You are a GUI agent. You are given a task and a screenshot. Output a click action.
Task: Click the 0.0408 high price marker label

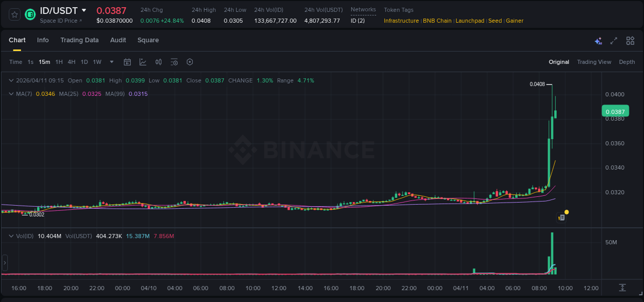[537, 84]
